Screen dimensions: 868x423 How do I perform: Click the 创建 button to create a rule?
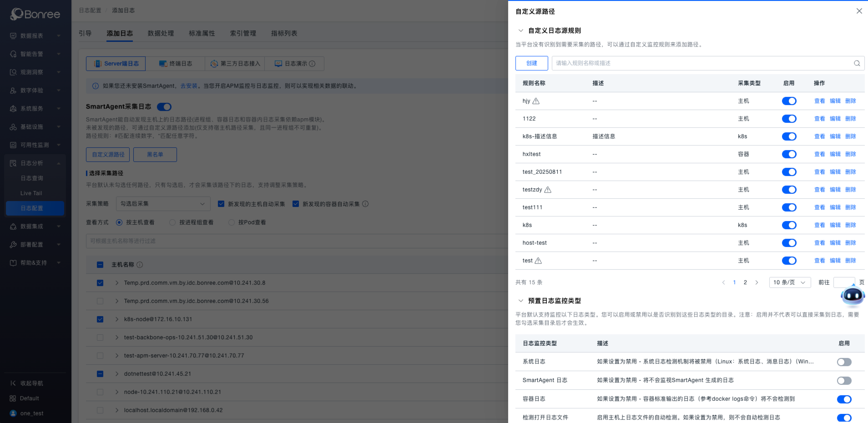click(x=531, y=63)
